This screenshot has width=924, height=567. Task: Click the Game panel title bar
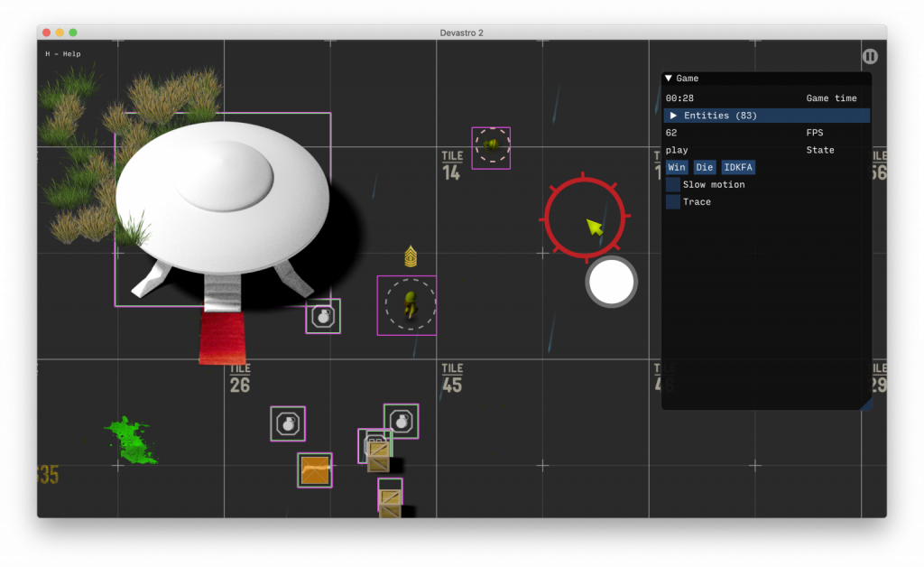pyautogui.click(x=767, y=79)
